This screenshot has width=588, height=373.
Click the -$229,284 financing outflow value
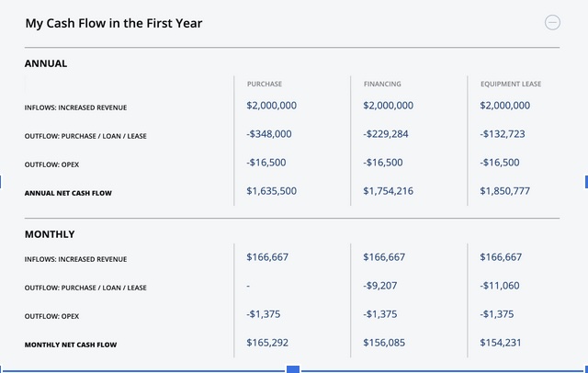386,134
